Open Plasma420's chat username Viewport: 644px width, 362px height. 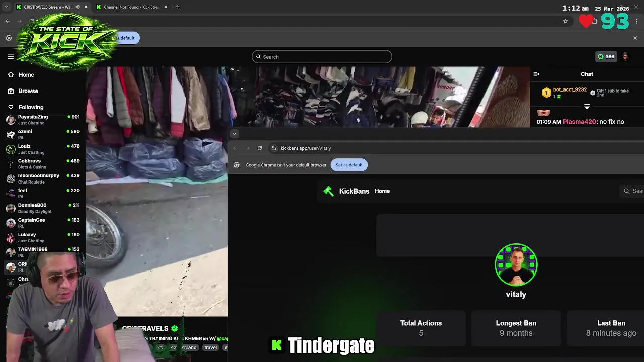coord(580,122)
